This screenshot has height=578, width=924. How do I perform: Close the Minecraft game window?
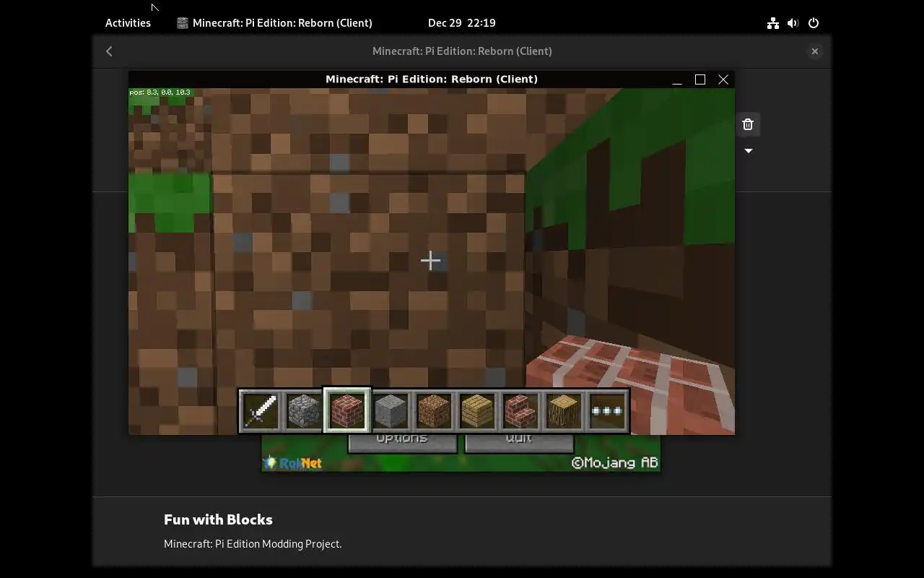723,79
